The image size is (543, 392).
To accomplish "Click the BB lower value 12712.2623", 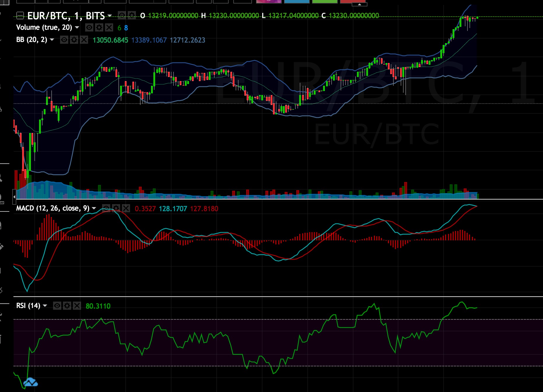I will coord(188,40).
